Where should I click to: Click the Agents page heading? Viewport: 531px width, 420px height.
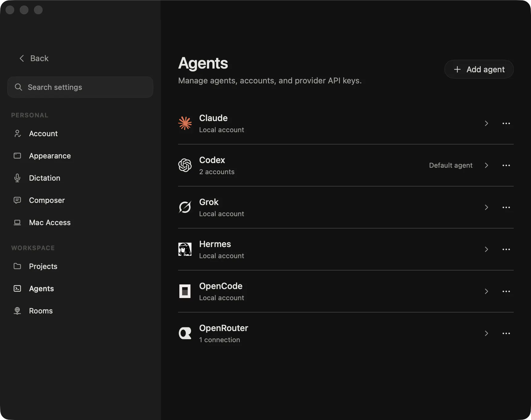[203, 63]
